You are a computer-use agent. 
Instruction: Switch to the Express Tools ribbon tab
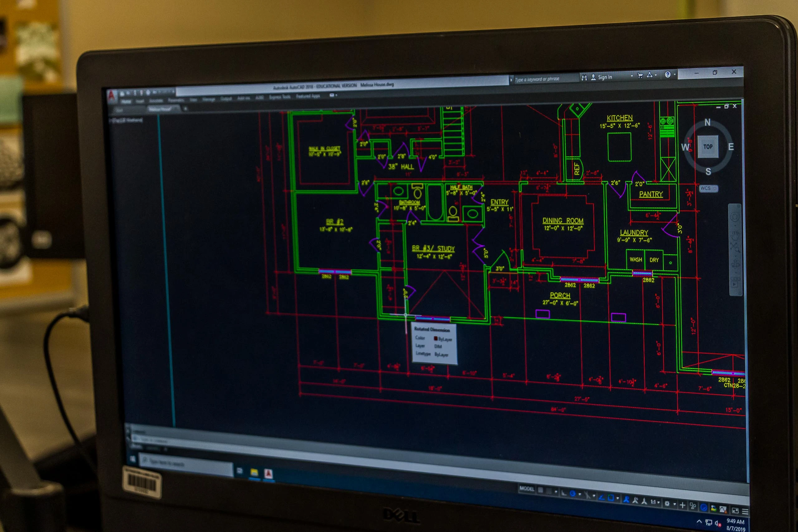point(280,97)
